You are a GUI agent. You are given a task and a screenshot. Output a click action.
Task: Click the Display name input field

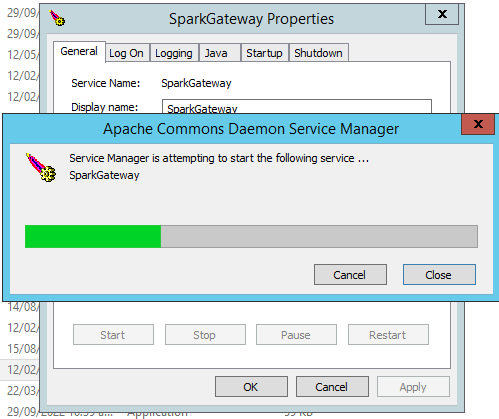click(x=297, y=107)
